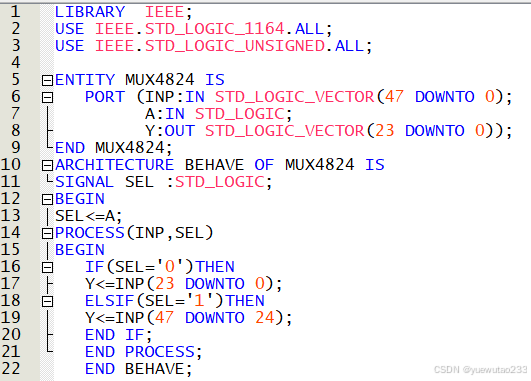This screenshot has width=531, height=381.
Task: Click the ELSIF keyword on line 18
Action: coord(110,301)
